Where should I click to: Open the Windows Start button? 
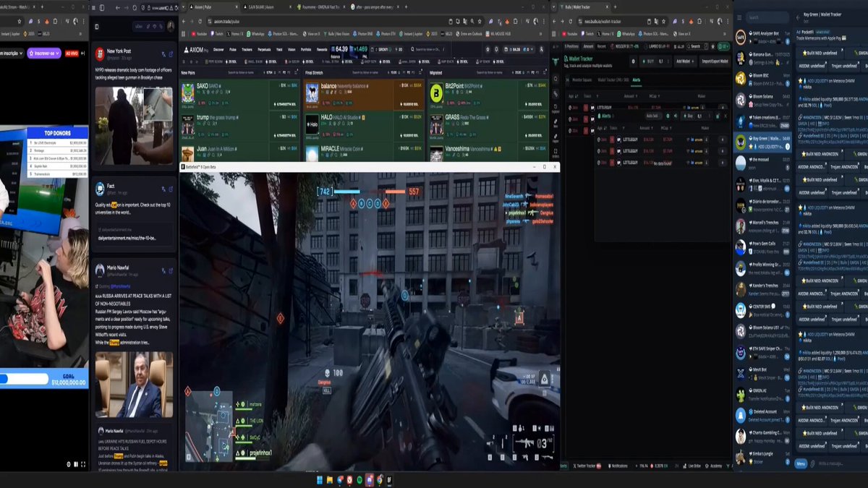(319, 479)
